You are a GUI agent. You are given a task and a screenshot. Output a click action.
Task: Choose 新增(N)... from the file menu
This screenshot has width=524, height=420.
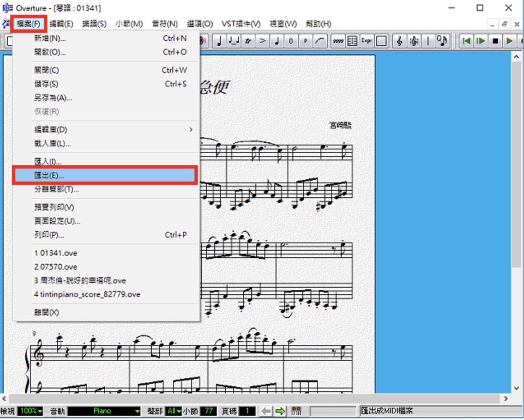pyautogui.click(x=106, y=38)
